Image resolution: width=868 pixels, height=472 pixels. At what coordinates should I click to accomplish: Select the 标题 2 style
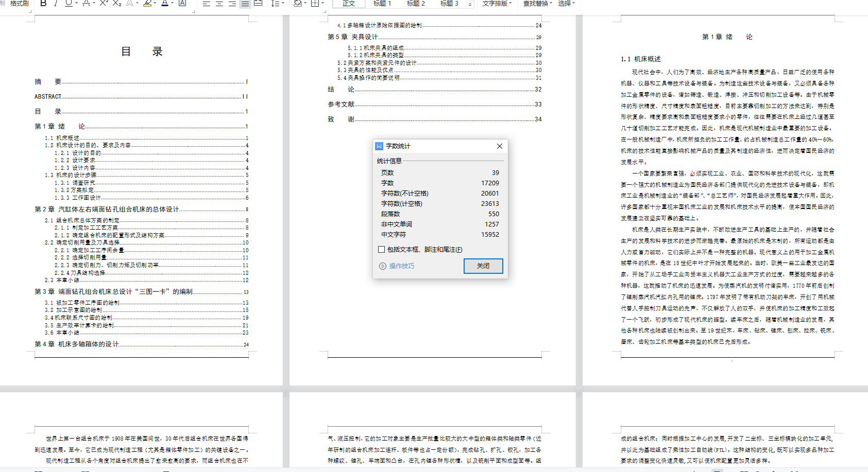coord(416,3)
